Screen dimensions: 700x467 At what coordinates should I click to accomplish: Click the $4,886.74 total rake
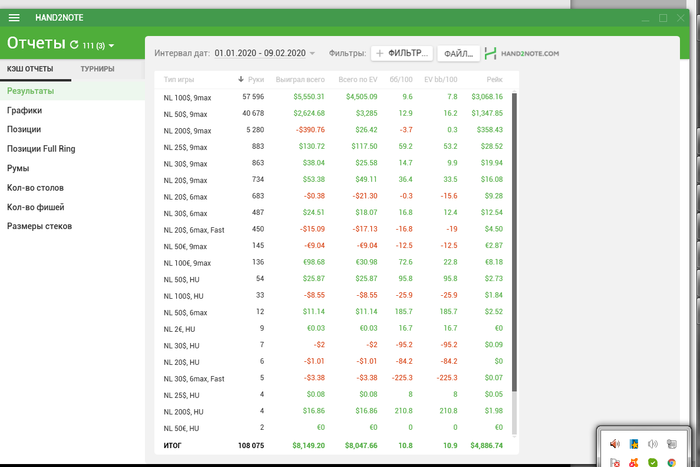(487, 446)
